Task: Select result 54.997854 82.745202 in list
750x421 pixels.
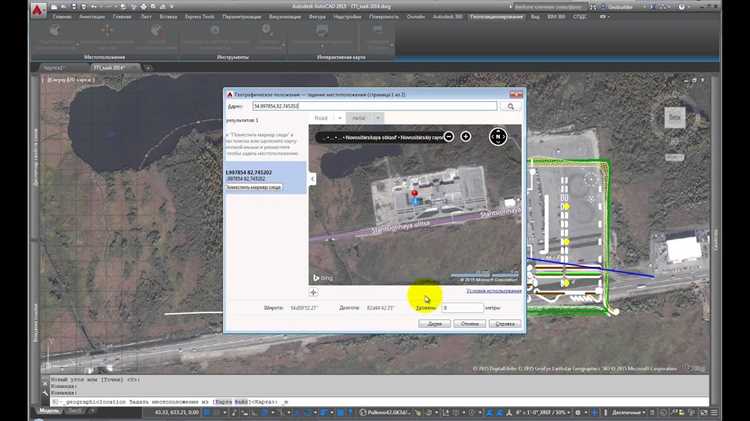Action: 265,177
